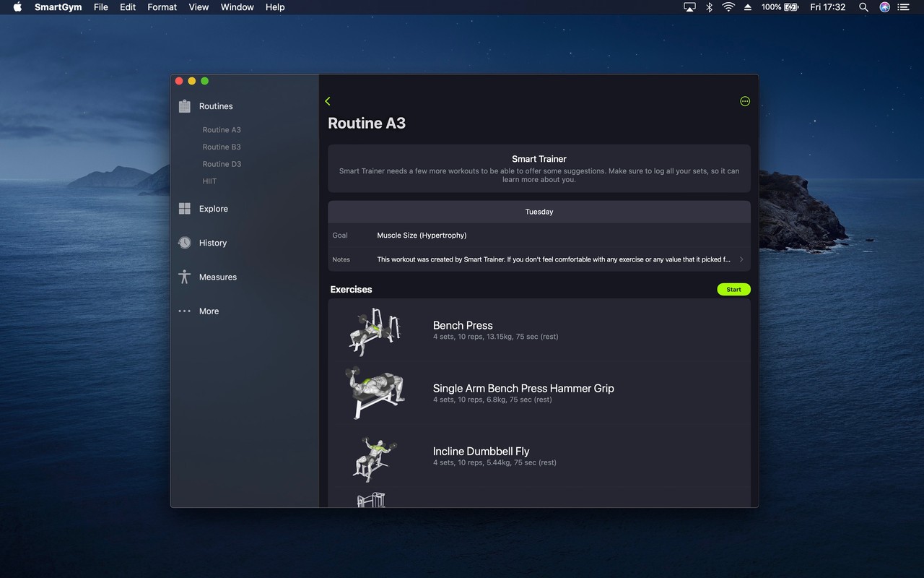Click the Tuesday day header
The width and height of the screenshot is (924, 578).
coord(539,212)
